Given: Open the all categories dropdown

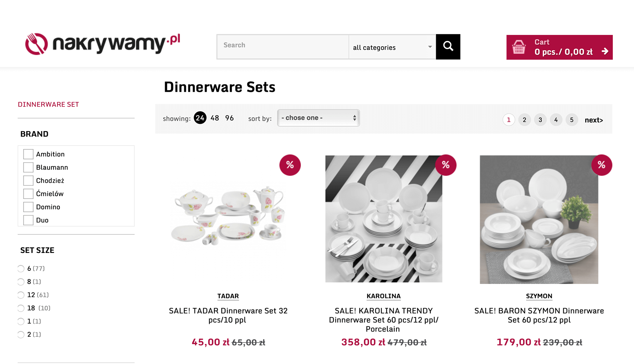Looking at the screenshot, I should (x=392, y=47).
